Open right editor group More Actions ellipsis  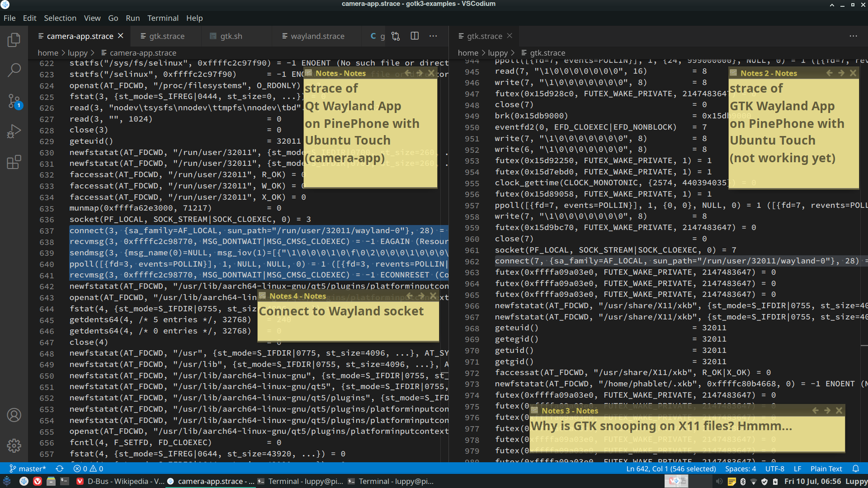pyautogui.click(x=853, y=36)
